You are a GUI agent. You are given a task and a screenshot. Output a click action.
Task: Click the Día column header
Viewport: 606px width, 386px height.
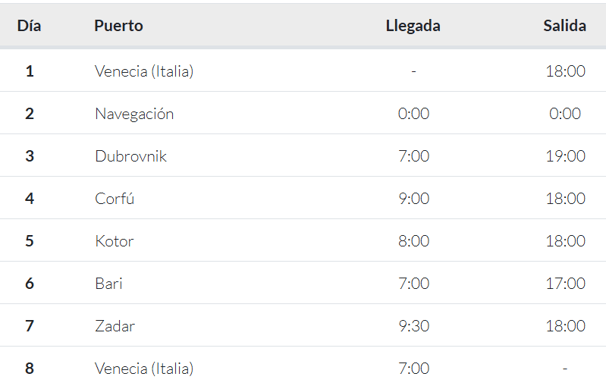pyautogui.click(x=29, y=26)
